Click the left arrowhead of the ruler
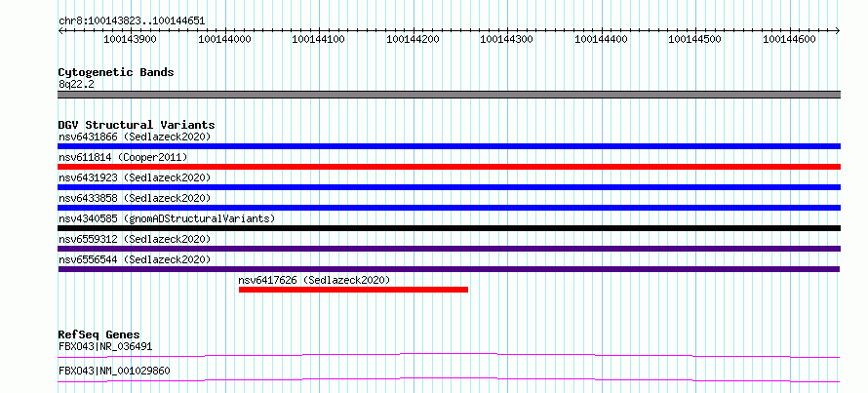The image size is (868, 393). coord(60,30)
